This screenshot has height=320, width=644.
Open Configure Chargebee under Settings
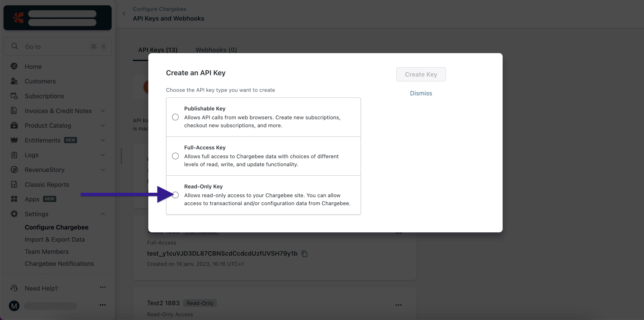point(56,227)
